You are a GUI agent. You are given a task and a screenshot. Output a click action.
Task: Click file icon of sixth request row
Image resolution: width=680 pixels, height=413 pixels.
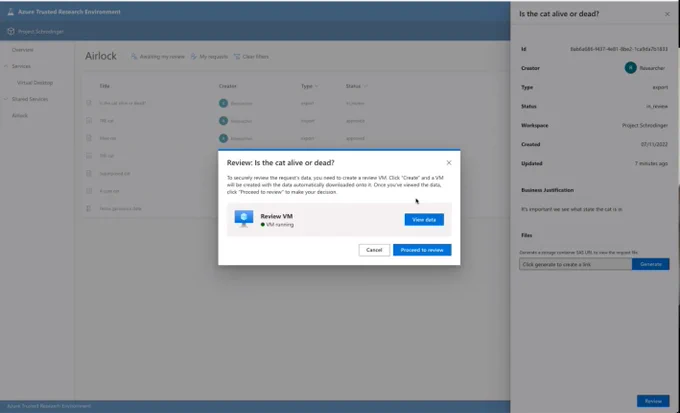click(x=89, y=191)
